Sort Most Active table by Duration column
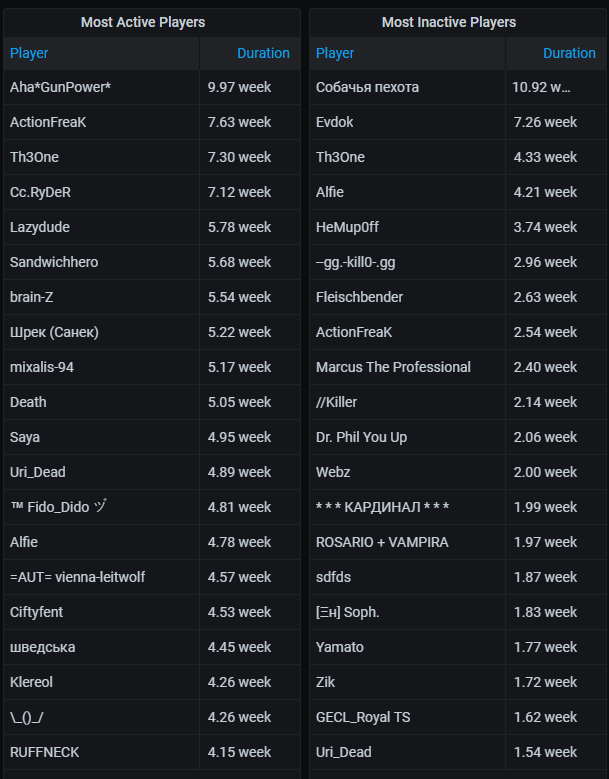 [263, 53]
